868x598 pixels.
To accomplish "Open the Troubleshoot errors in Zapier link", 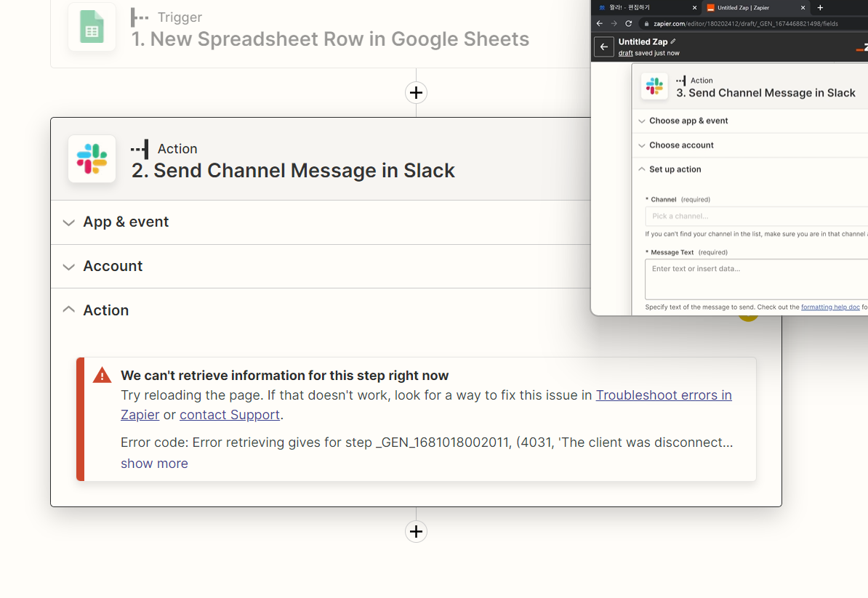I will (664, 395).
